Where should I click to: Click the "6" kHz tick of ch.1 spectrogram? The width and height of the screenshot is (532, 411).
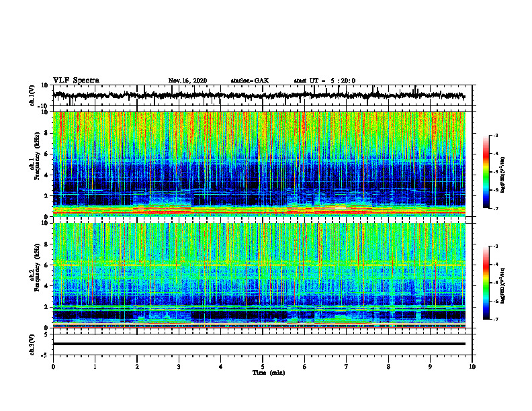point(46,154)
